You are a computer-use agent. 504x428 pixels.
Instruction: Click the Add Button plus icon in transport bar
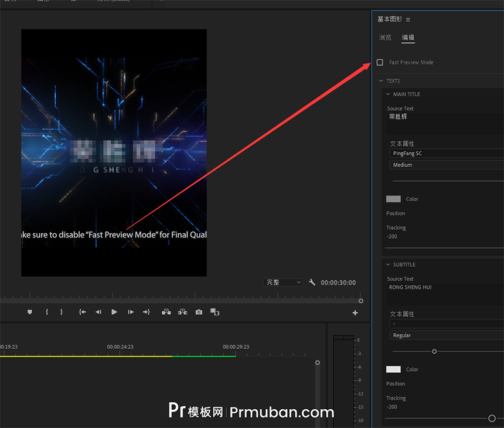[355, 312]
